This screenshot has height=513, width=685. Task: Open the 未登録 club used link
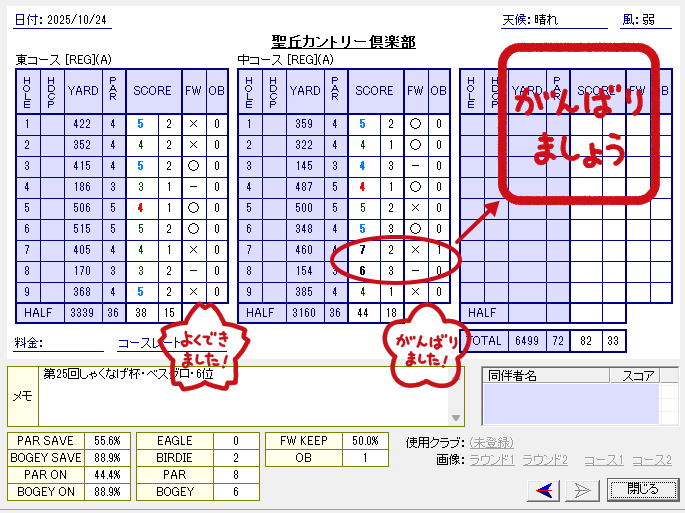[492, 442]
